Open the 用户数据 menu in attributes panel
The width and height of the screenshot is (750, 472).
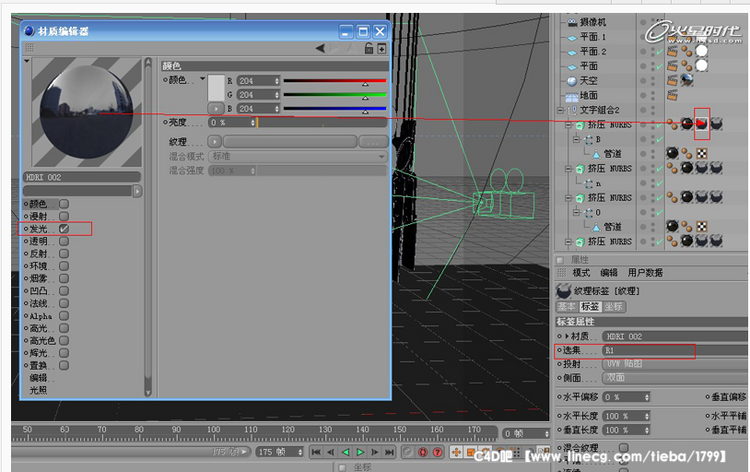[645, 273]
